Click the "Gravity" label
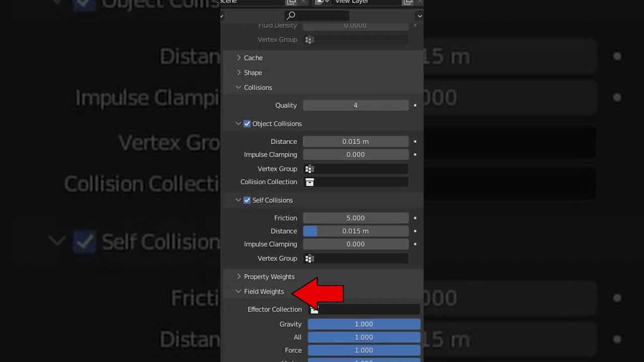The height and width of the screenshot is (362, 644). click(291, 324)
